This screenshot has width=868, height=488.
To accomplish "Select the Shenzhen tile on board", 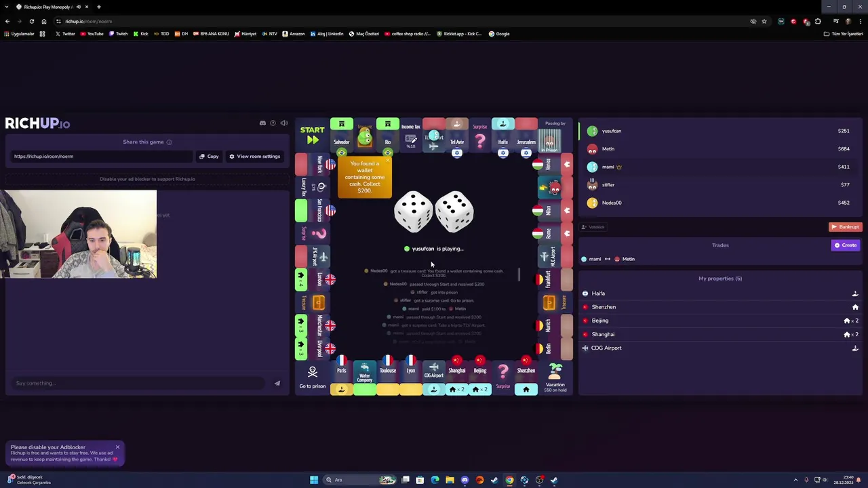I will pos(526,378).
